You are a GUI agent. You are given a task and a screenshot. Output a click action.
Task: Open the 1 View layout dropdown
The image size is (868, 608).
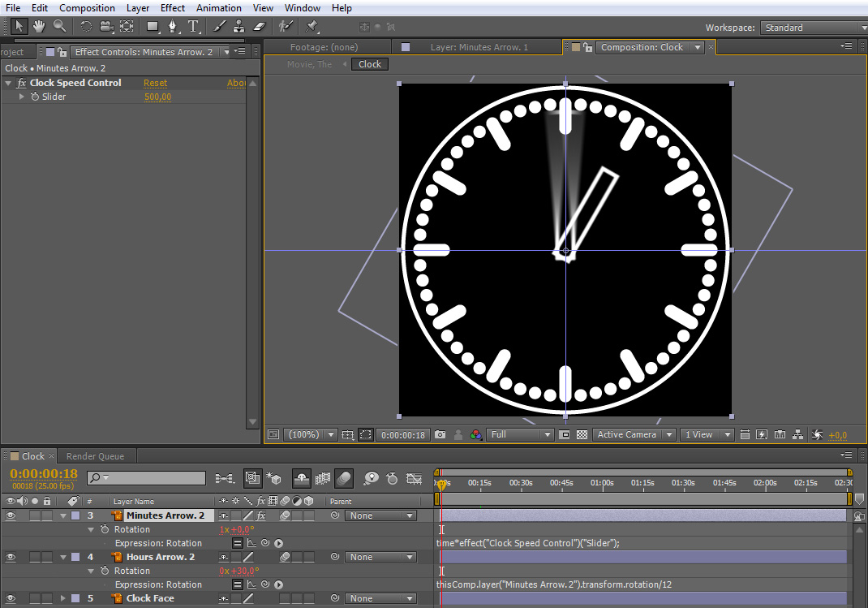click(707, 434)
